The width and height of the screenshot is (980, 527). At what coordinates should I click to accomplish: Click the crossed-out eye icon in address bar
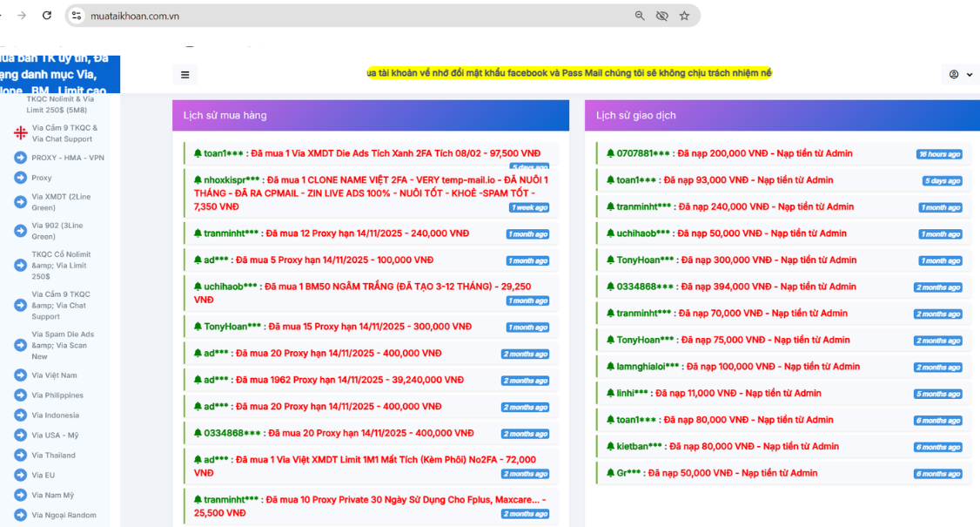pyautogui.click(x=662, y=16)
